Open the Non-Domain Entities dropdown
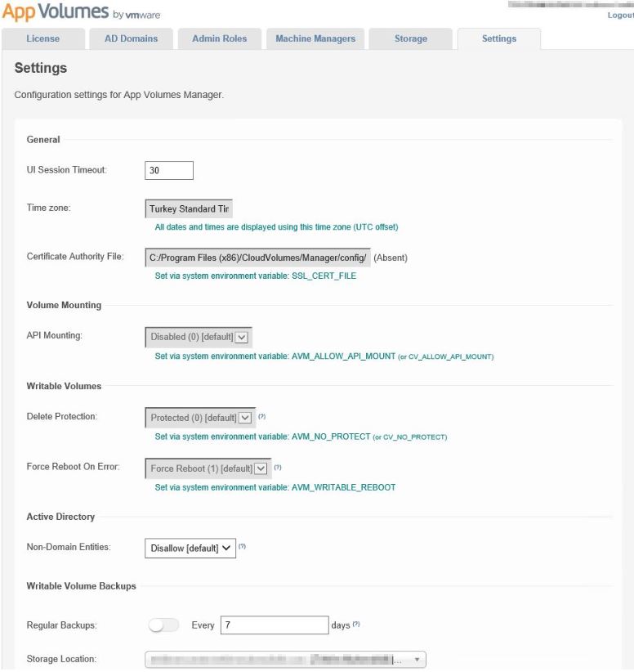Screen dimensions: 634x672 [190, 548]
